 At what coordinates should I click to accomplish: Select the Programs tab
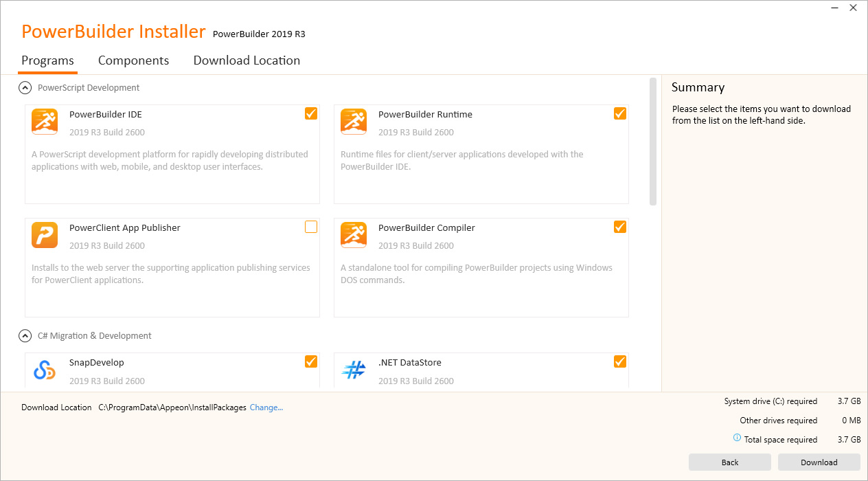coord(47,60)
